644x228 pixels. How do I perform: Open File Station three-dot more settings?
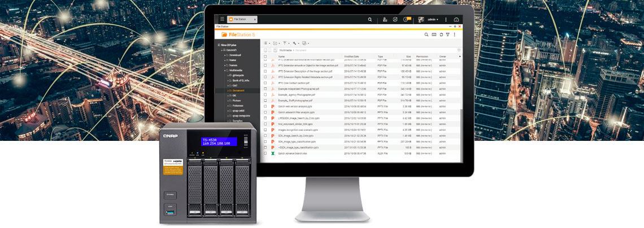[454, 35]
